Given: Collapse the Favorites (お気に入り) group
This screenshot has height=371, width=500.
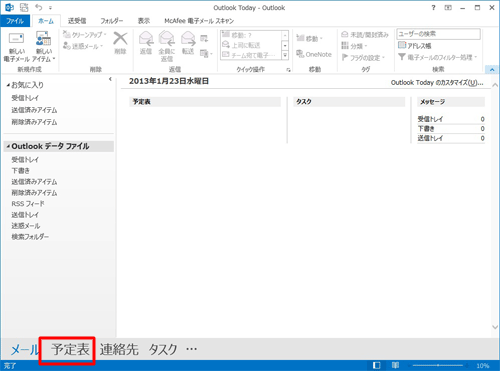Looking at the screenshot, I should click(8, 85).
